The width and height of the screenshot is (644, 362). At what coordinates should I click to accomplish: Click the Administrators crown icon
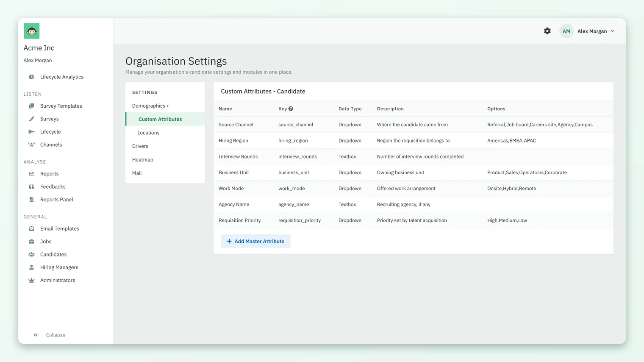[x=31, y=280]
